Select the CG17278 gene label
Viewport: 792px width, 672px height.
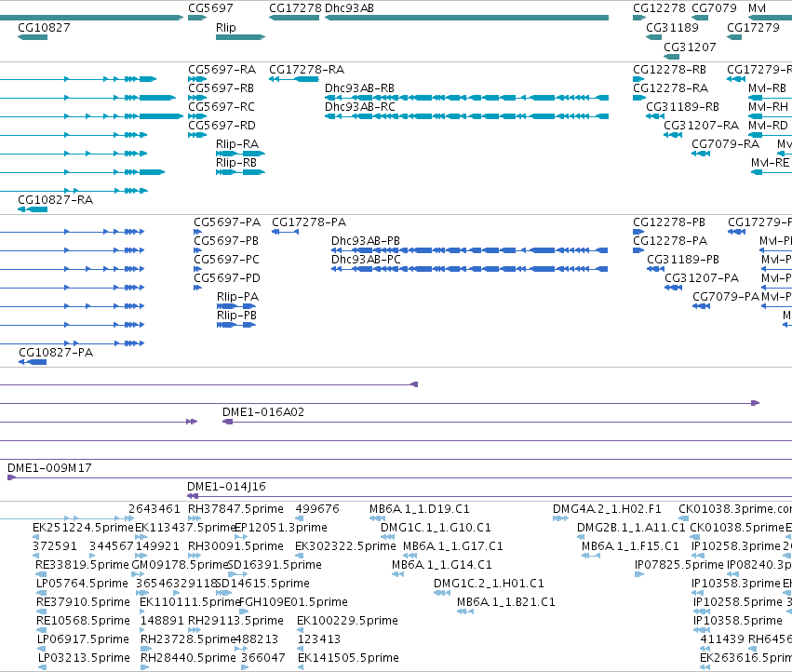pos(295,8)
